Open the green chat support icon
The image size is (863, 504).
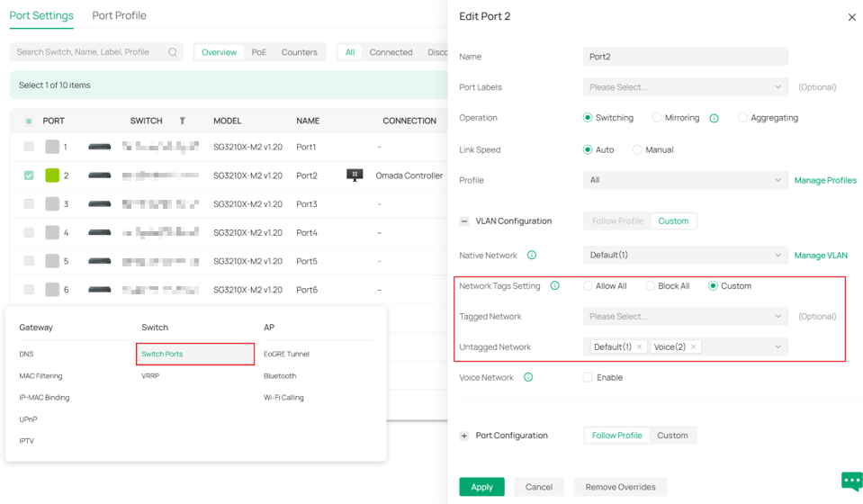click(851, 481)
